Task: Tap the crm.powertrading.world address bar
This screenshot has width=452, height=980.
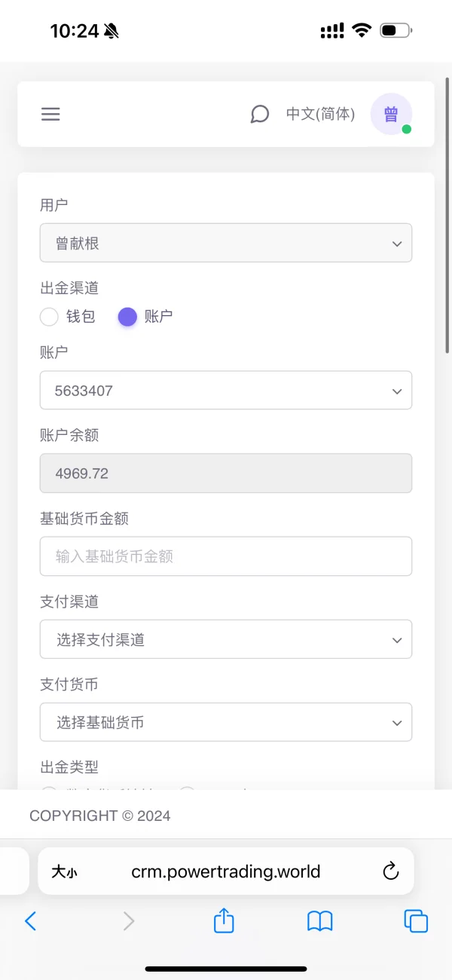Action: coord(226,872)
